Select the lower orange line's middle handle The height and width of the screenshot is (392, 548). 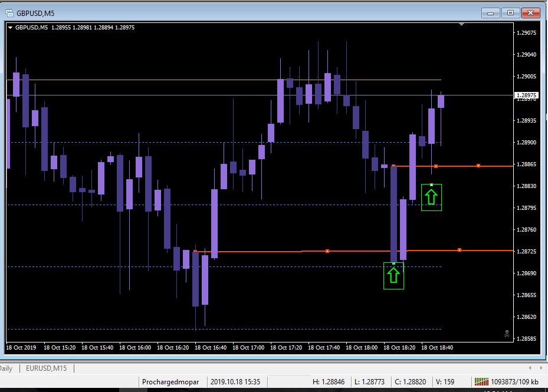click(327, 251)
